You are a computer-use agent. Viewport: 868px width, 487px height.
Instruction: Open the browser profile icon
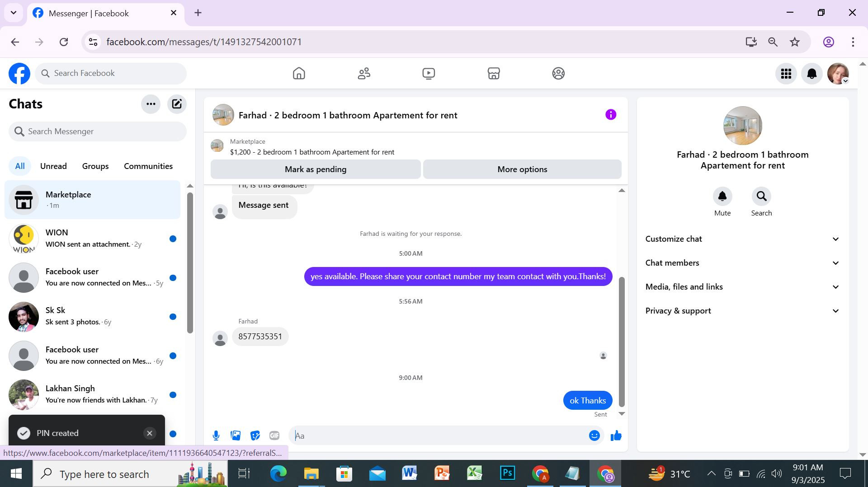pyautogui.click(x=828, y=42)
